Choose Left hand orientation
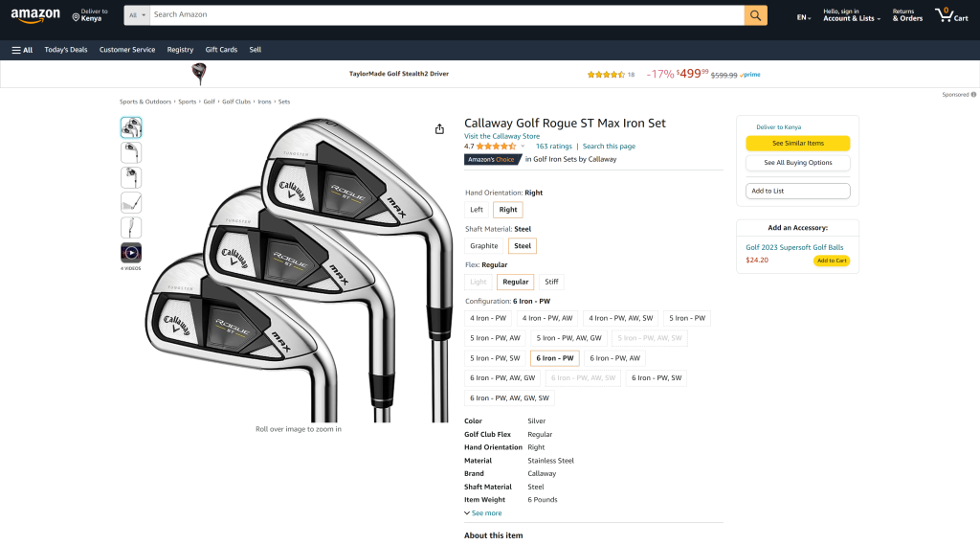This screenshot has height=545, width=980. 477,210
